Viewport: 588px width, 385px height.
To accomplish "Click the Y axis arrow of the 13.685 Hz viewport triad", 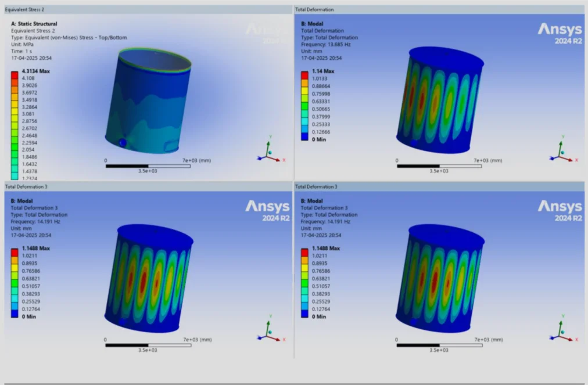I will click(x=561, y=148).
